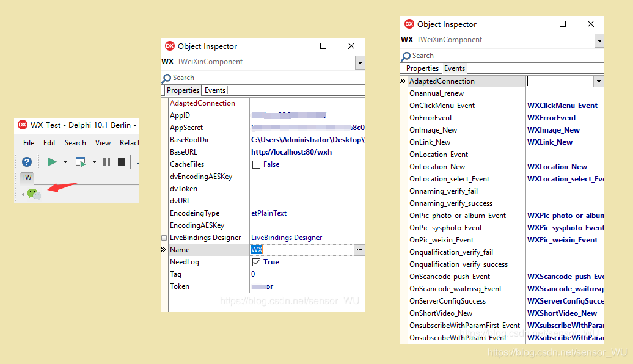This screenshot has height=364, width=633.
Task: Open the File menu
Action: (29, 142)
